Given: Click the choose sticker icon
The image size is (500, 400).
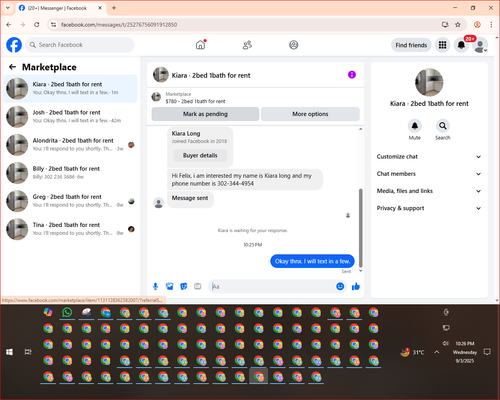Looking at the screenshot, I should tap(184, 286).
